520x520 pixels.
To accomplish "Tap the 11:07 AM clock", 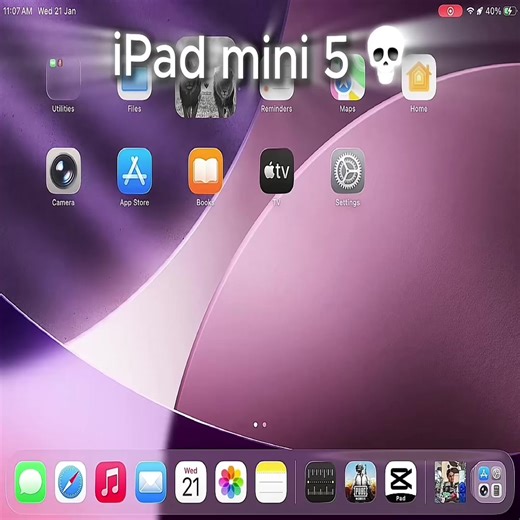I will 18,11.
